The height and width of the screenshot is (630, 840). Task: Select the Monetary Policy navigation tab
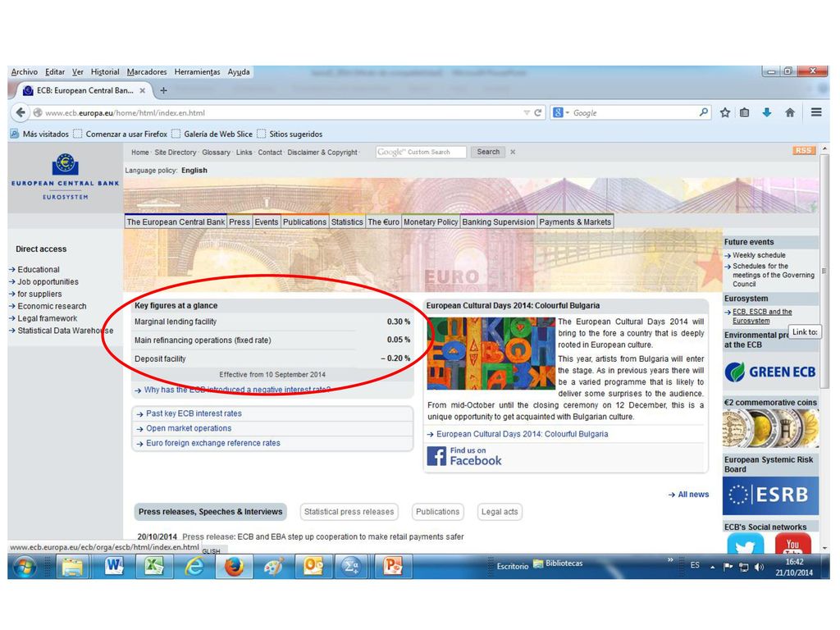431,221
